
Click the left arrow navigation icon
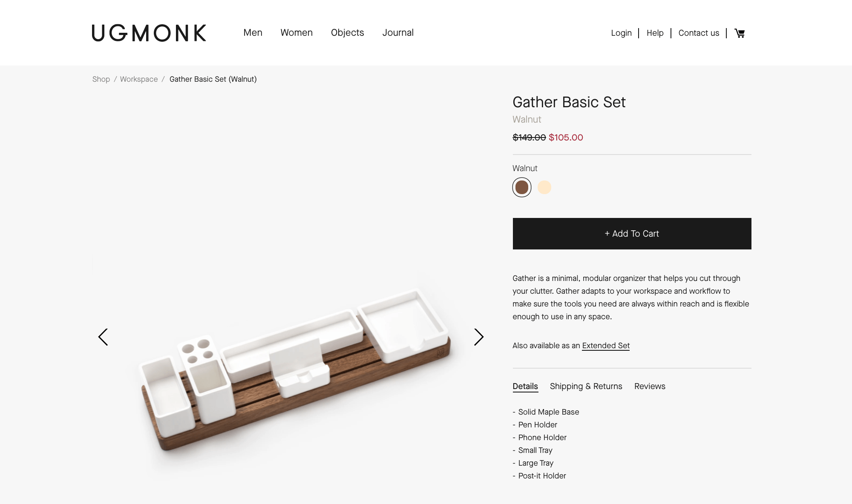pyautogui.click(x=103, y=337)
